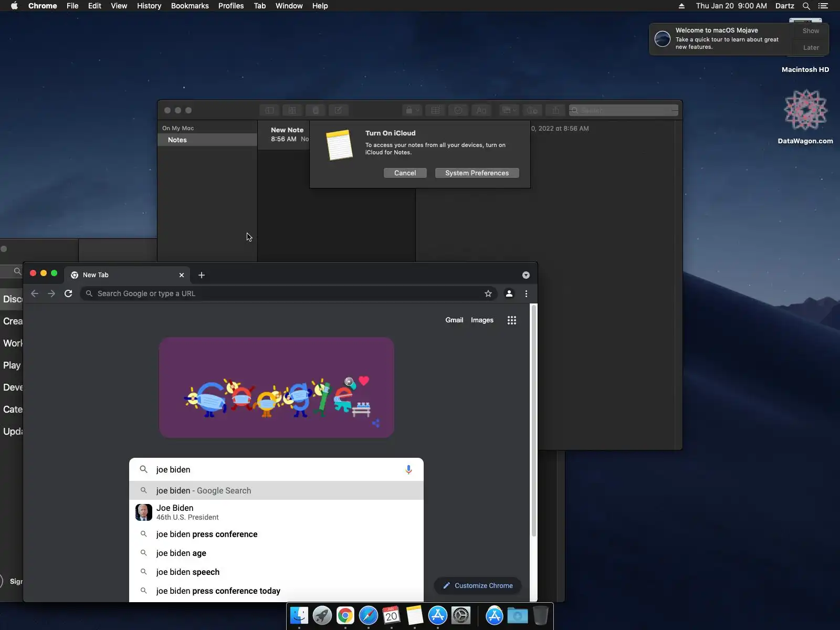This screenshot has height=630, width=840.
Task: Open the History menu
Action: (x=149, y=6)
